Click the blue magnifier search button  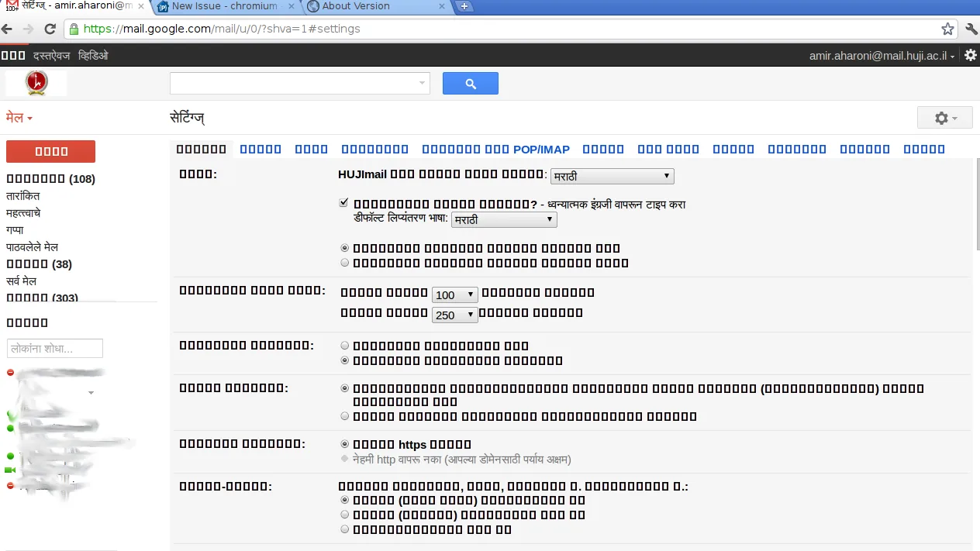click(471, 84)
